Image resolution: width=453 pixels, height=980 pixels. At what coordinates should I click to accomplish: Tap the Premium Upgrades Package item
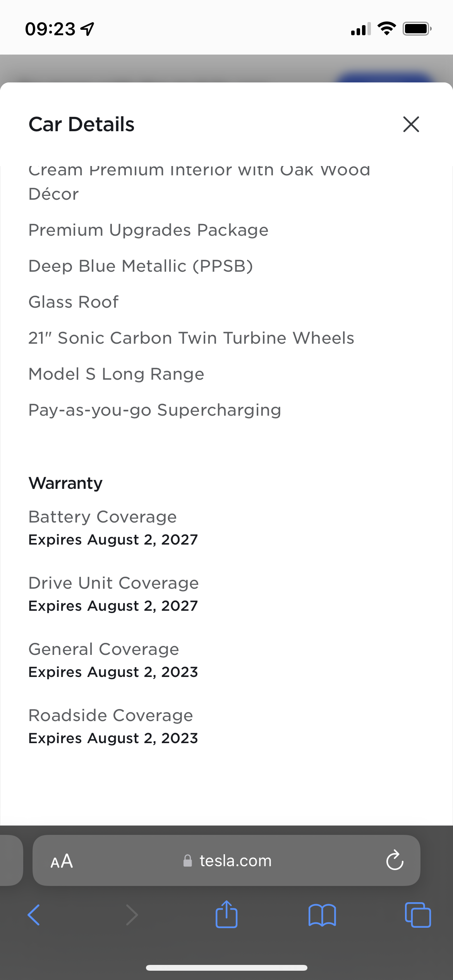pos(148,230)
